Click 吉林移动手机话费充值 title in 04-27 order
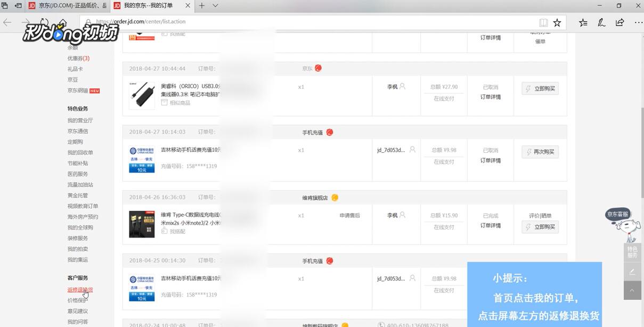This screenshot has height=327, width=644. pos(190,150)
